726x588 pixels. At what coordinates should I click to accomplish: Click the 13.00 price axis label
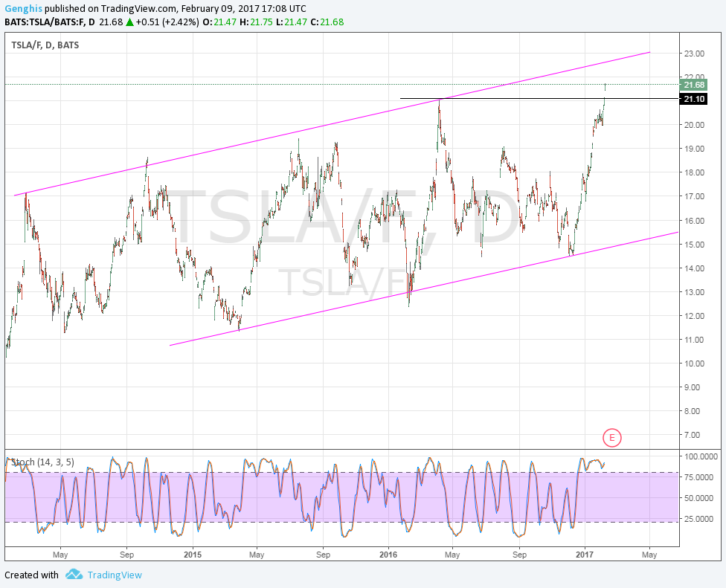(694, 292)
